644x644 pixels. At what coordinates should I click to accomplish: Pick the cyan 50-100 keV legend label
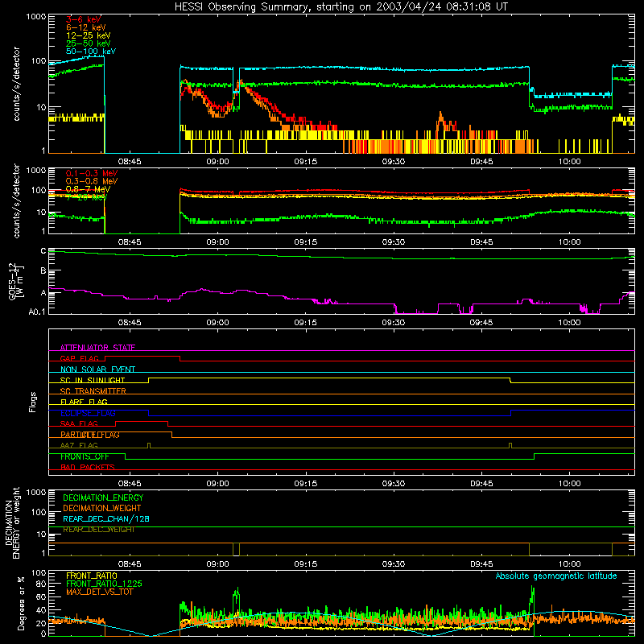point(90,52)
